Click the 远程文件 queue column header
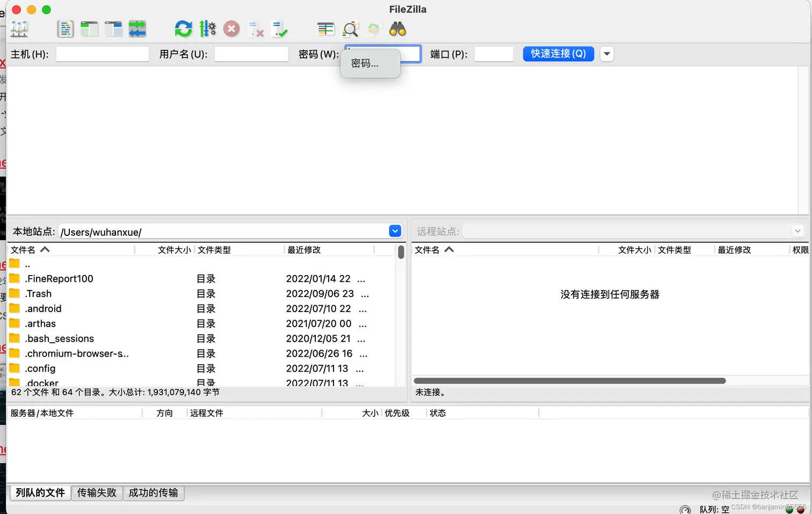The width and height of the screenshot is (812, 514). pos(255,413)
